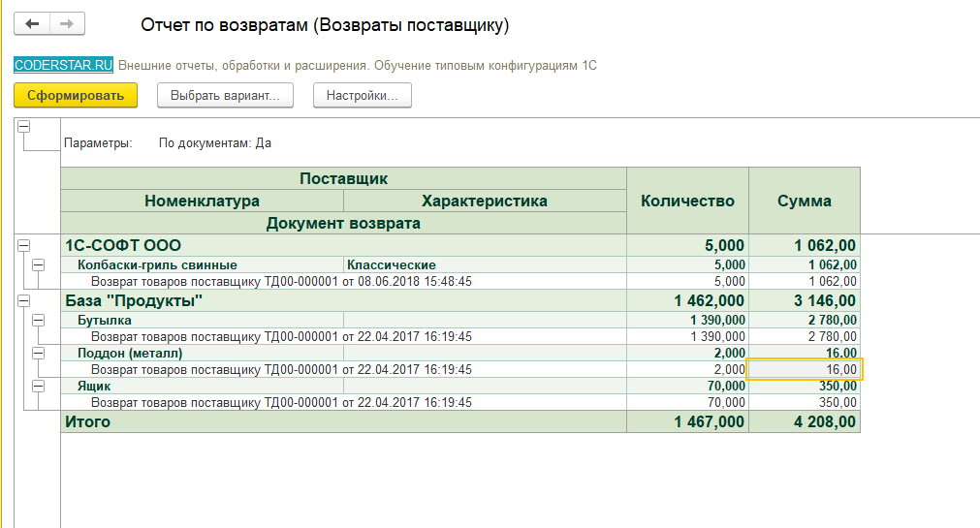Screen dimensions: 980x528
Task: Select bold sum 2 780,00 in Бутылка row
Action: coord(805,321)
